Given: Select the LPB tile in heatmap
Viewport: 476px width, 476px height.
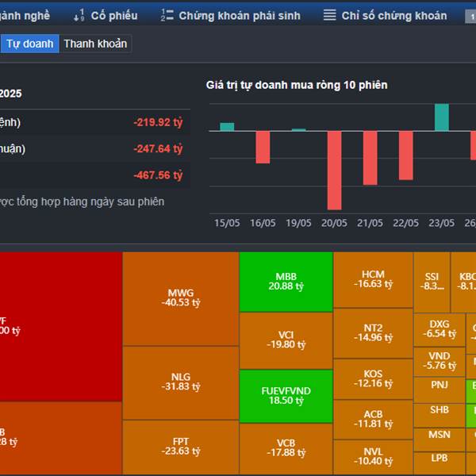Looking at the screenshot, I should pyautogui.click(x=440, y=463).
